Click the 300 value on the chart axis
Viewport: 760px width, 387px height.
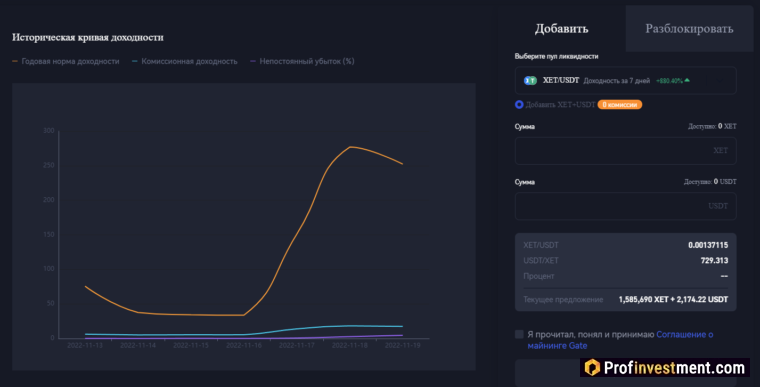pos(48,130)
